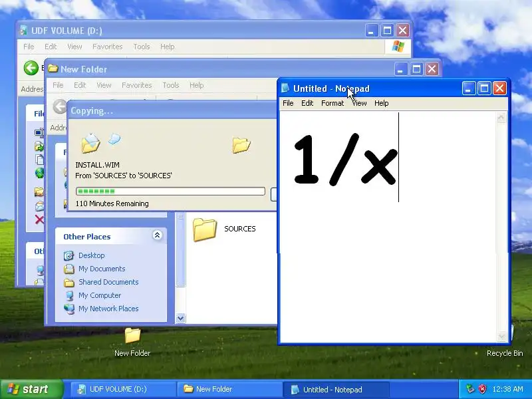
Task: Click INSTALL.WIM file name text
Action: 97,165
